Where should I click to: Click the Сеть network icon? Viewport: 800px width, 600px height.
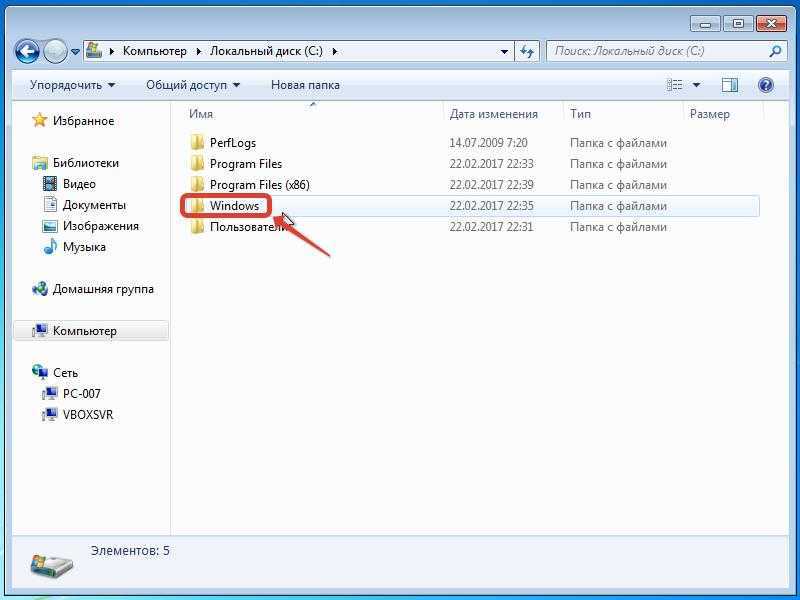pos(39,372)
